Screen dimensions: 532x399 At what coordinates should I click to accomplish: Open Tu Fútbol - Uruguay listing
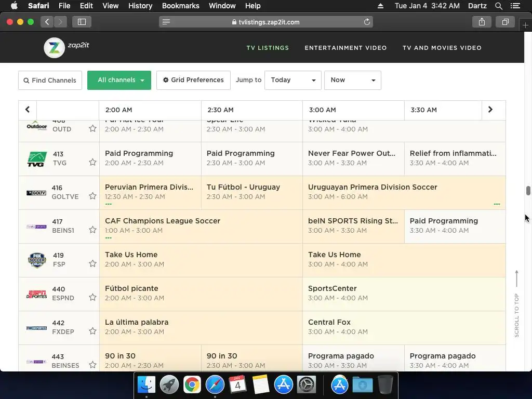(x=252, y=192)
